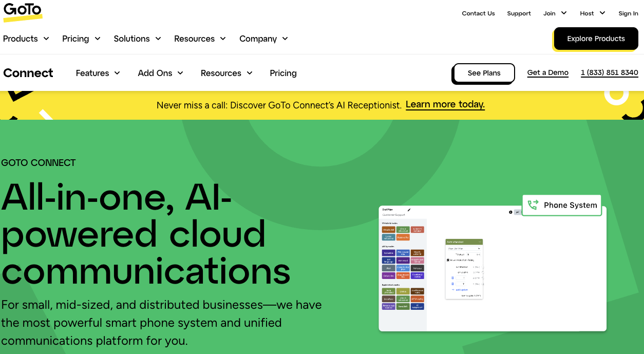Viewport: 644px width, 354px height.
Task: Click the 1 (833) 851 8340 phone link
Action: (x=609, y=72)
